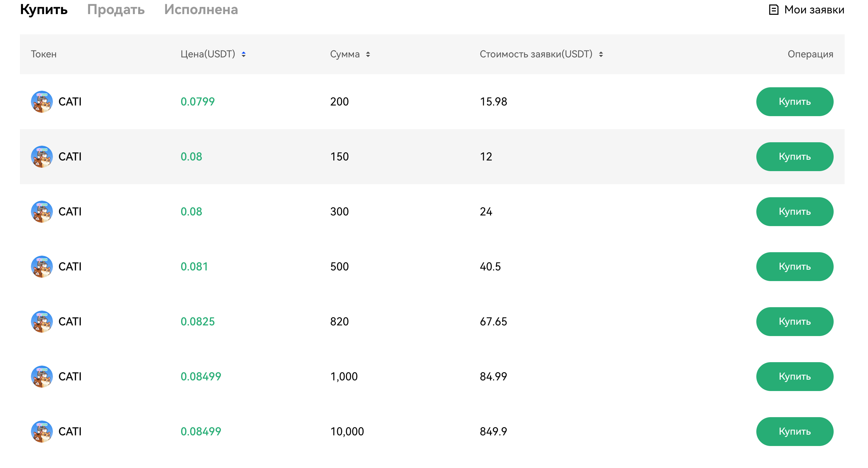Click CATI token icon in 1,000 amount row
Screen dimensions: 868x468
[42, 377]
